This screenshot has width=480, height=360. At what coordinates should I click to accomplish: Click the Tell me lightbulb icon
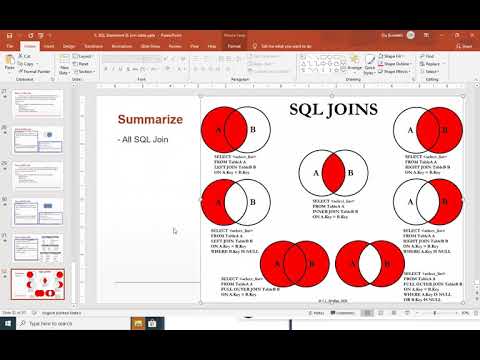click(x=255, y=46)
